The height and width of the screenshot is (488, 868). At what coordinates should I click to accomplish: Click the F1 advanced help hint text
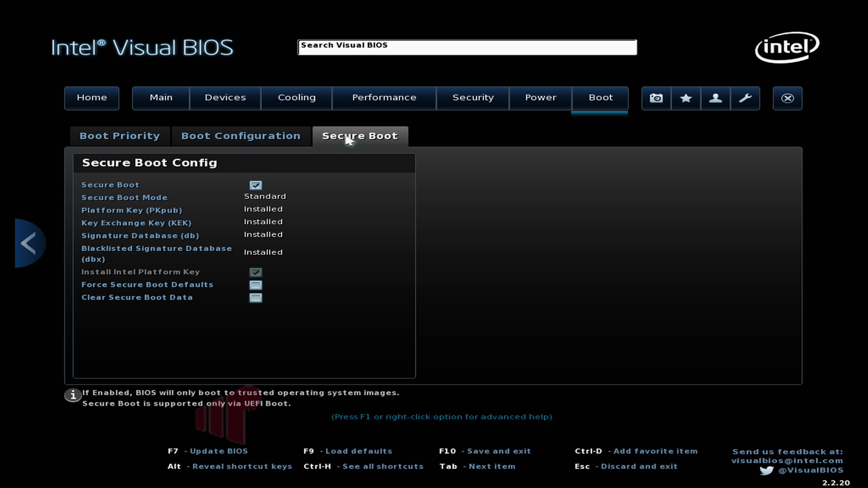click(442, 417)
